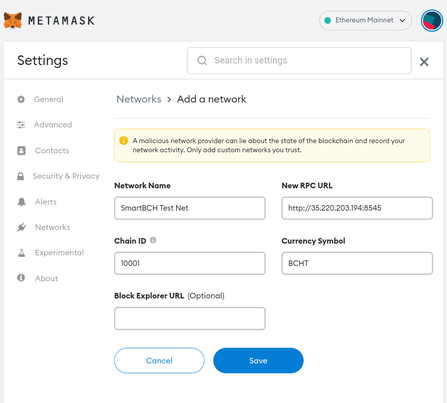Viewport: 447px width, 403px height.
Task: Open General settings section
Action: point(48,99)
